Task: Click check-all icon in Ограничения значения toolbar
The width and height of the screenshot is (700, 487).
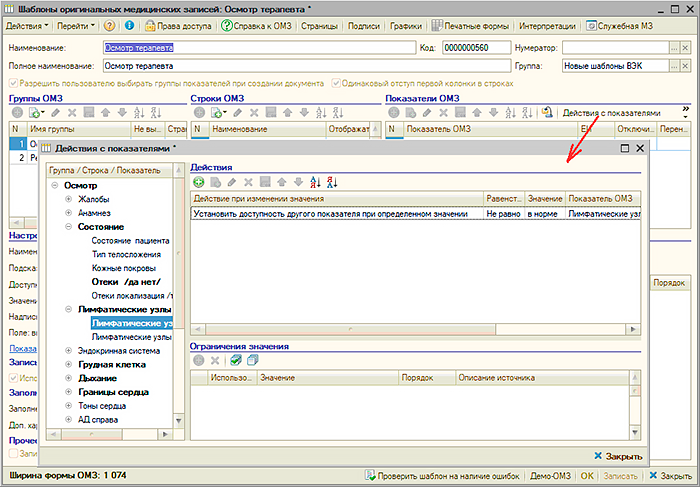Action: point(235,360)
